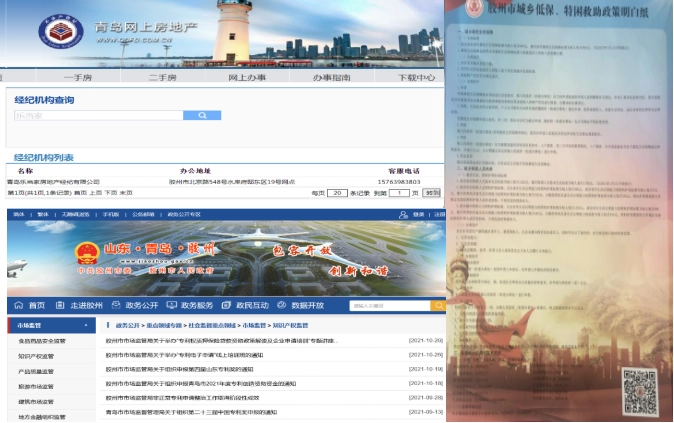Open the 一手房 tab

78,77
